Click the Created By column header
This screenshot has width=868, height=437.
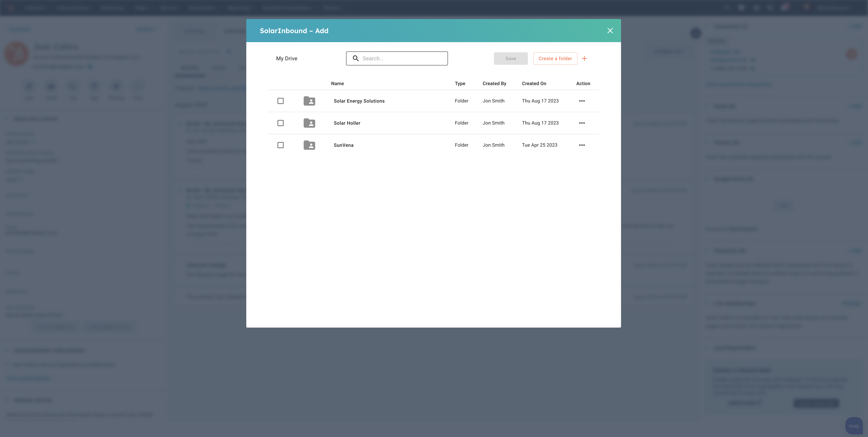tap(494, 83)
